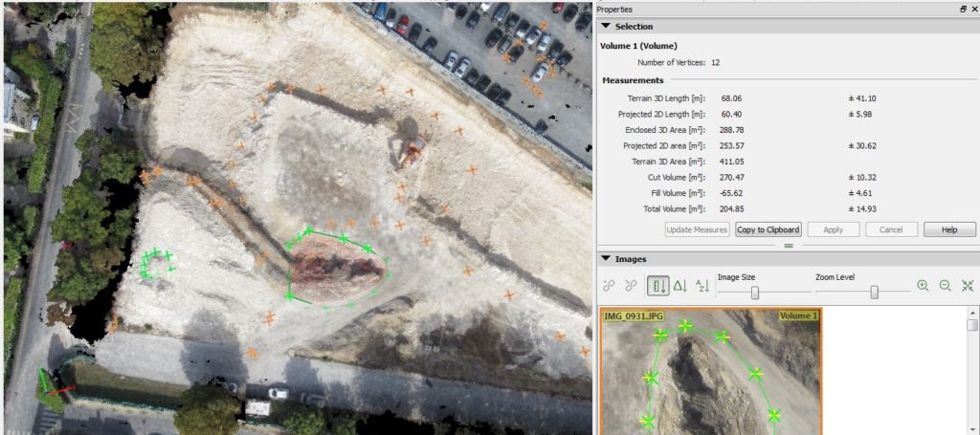Click the ± 30.62 error value
The width and height of the screenshot is (980, 435).
click(862, 146)
